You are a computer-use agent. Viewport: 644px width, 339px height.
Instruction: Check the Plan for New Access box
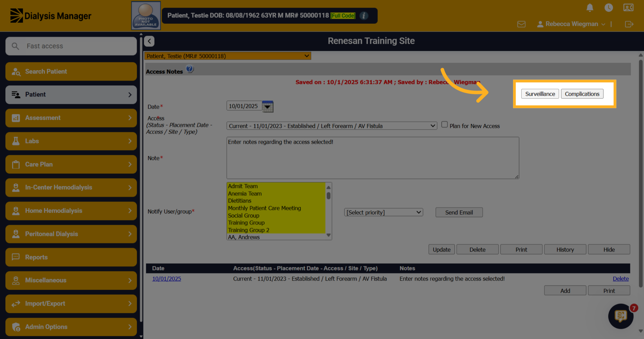[444, 125]
